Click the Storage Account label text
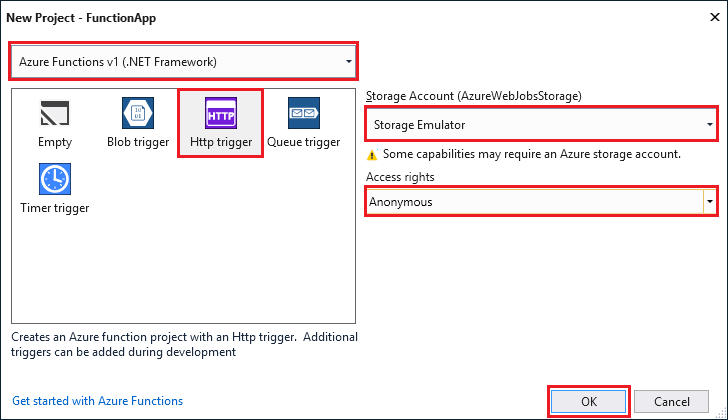728x420 pixels. (474, 96)
